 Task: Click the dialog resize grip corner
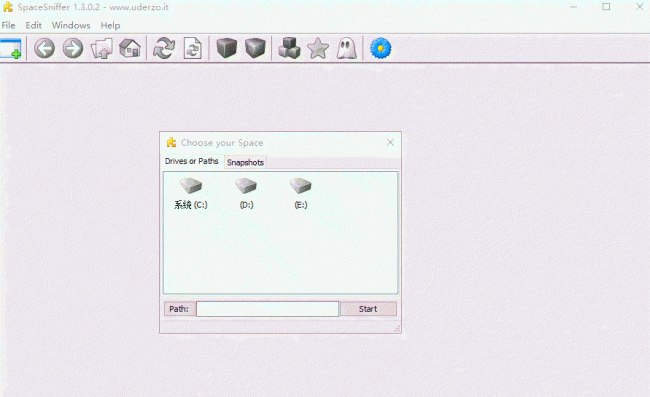pyautogui.click(x=397, y=329)
